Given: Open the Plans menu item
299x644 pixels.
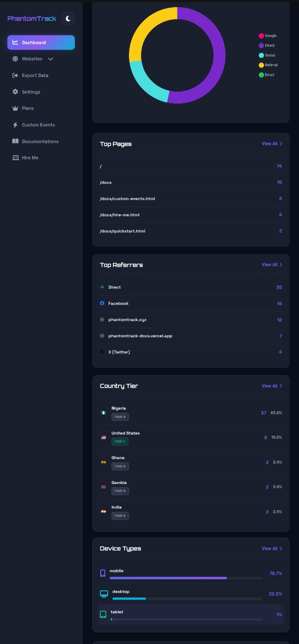Looking at the screenshot, I should coord(28,108).
